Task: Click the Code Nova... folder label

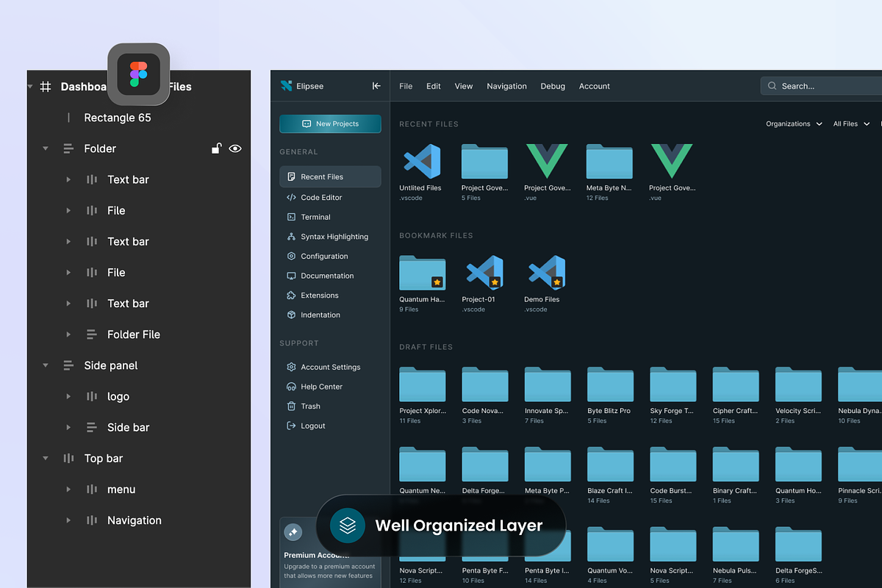Action: coord(484,411)
